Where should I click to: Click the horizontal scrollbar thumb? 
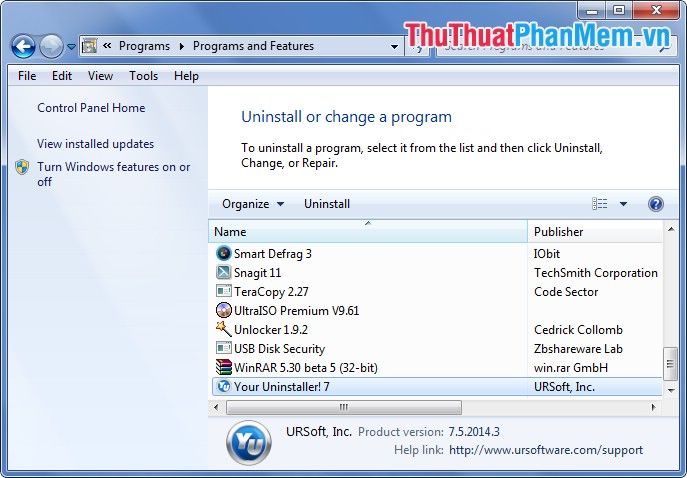344,407
